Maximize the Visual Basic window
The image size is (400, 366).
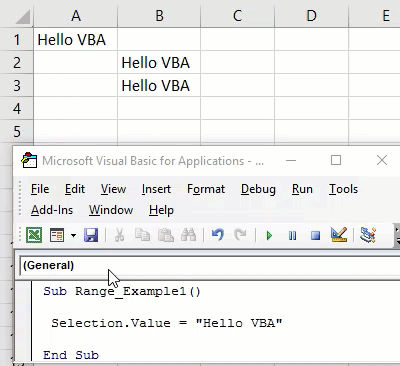(336, 161)
